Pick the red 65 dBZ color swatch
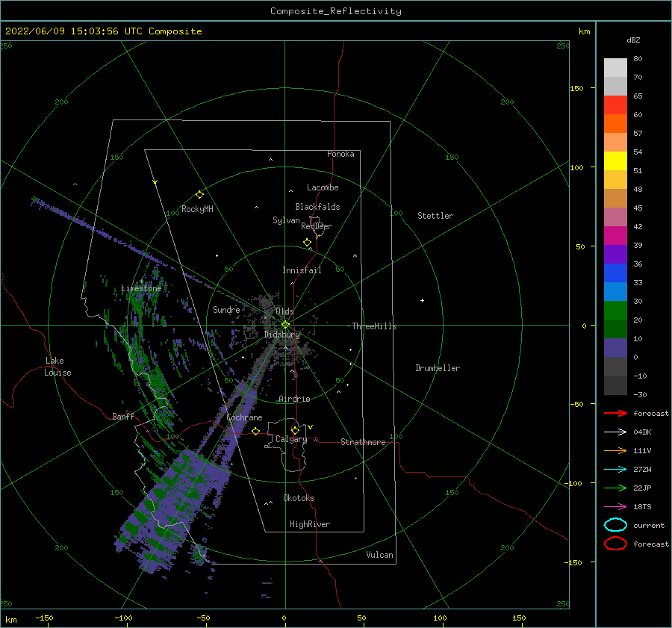 click(x=615, y=105)
